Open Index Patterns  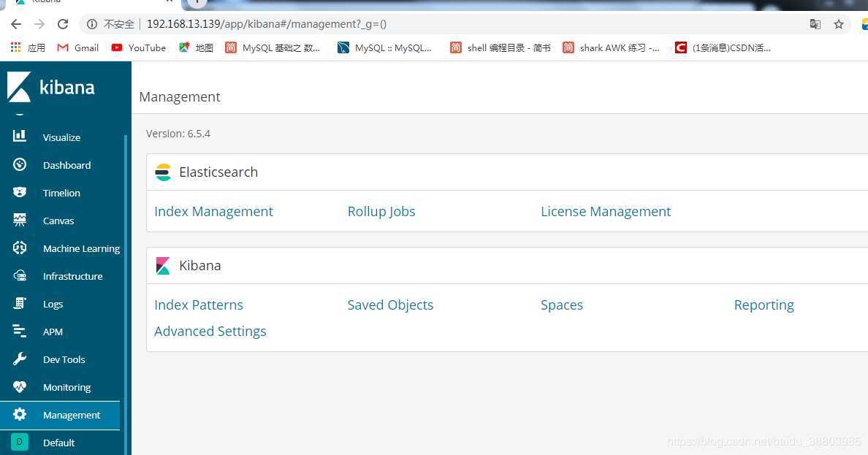(x=198, y=305)
